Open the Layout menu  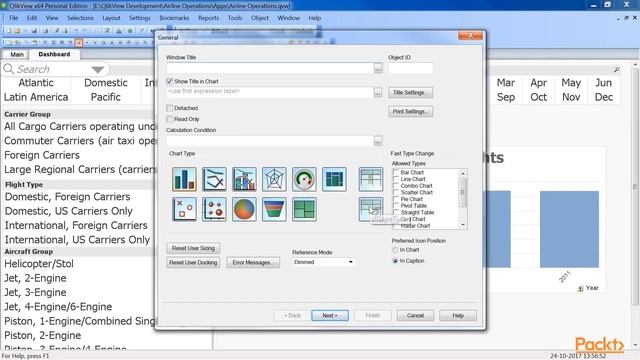point(111,18)
